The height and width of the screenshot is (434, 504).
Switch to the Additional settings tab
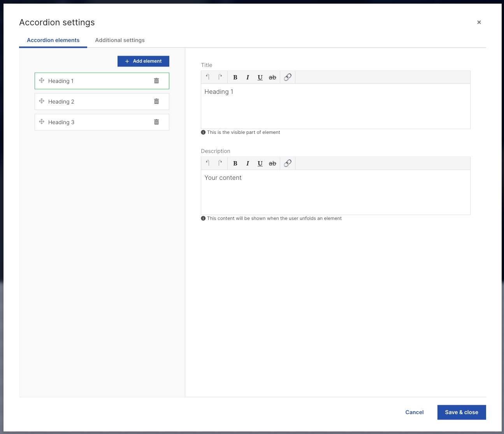119,40
